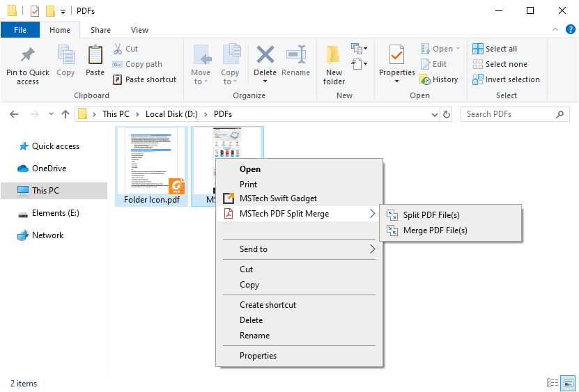Click Pin to Quick access icon

28,56
